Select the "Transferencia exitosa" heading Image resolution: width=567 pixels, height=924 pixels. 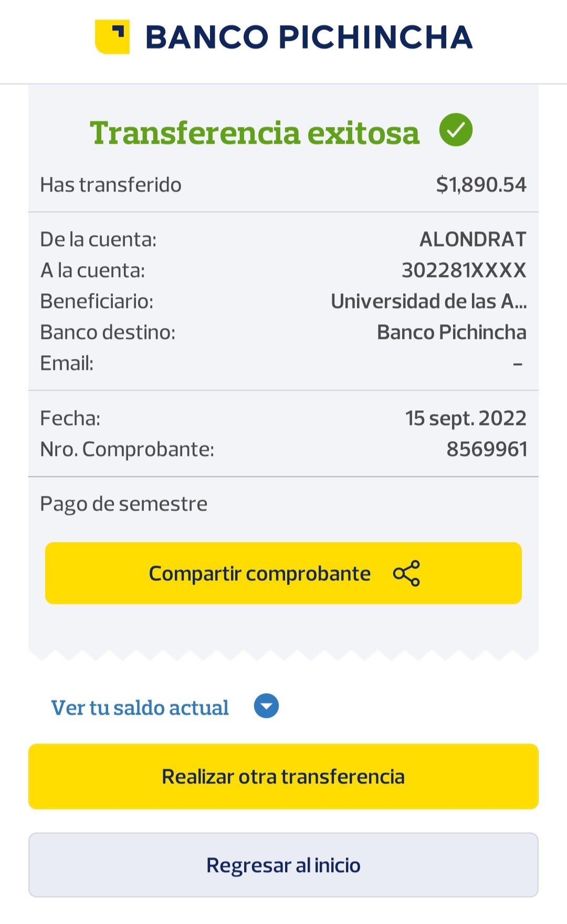pyautogui.click(x=255, y=132)
